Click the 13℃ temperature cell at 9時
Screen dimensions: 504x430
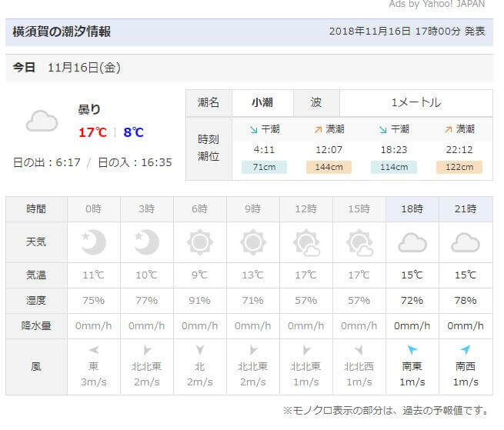coord(253,275)
